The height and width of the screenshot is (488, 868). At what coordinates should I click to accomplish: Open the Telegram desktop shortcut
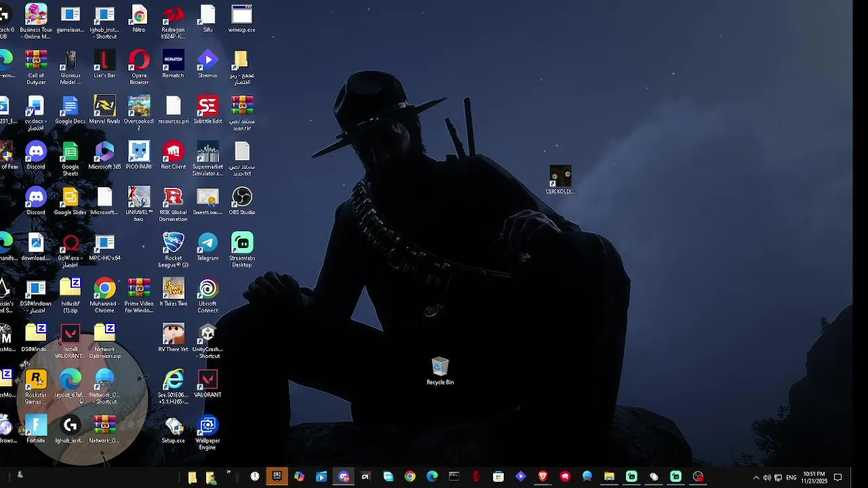coord(208,247)
